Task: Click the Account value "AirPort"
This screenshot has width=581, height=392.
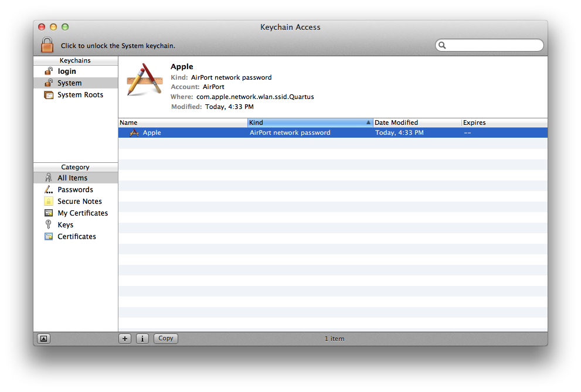Action: tap(213, 87)
